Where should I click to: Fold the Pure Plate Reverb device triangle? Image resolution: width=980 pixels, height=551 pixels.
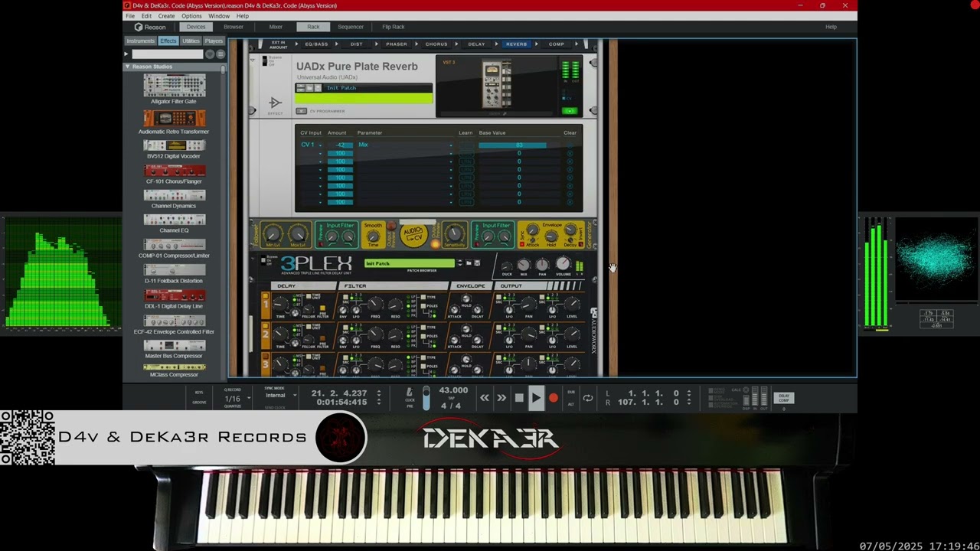(x=254, y=60)
